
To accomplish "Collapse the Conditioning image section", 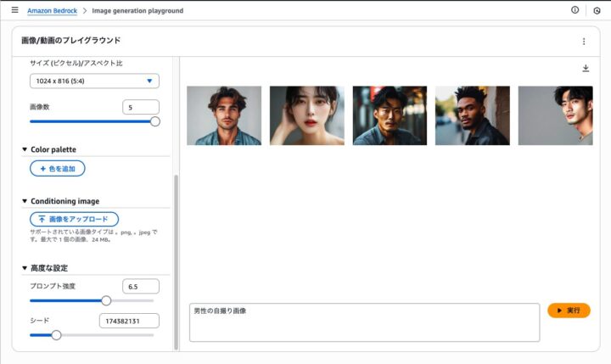I will click(x=25, y=201).
